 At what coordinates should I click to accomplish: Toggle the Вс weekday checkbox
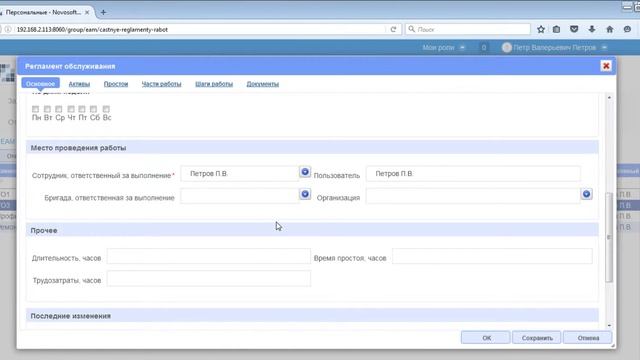coord(106,109)
